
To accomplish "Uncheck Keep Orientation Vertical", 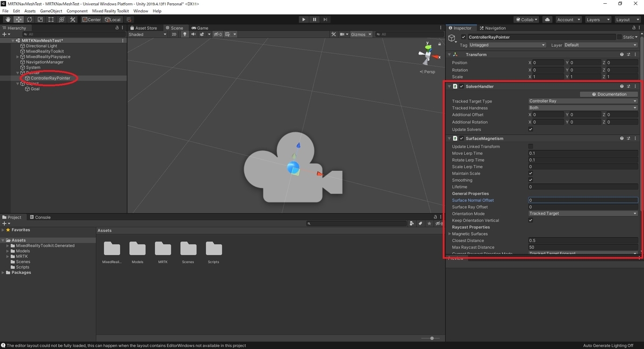I will point(531,220).
